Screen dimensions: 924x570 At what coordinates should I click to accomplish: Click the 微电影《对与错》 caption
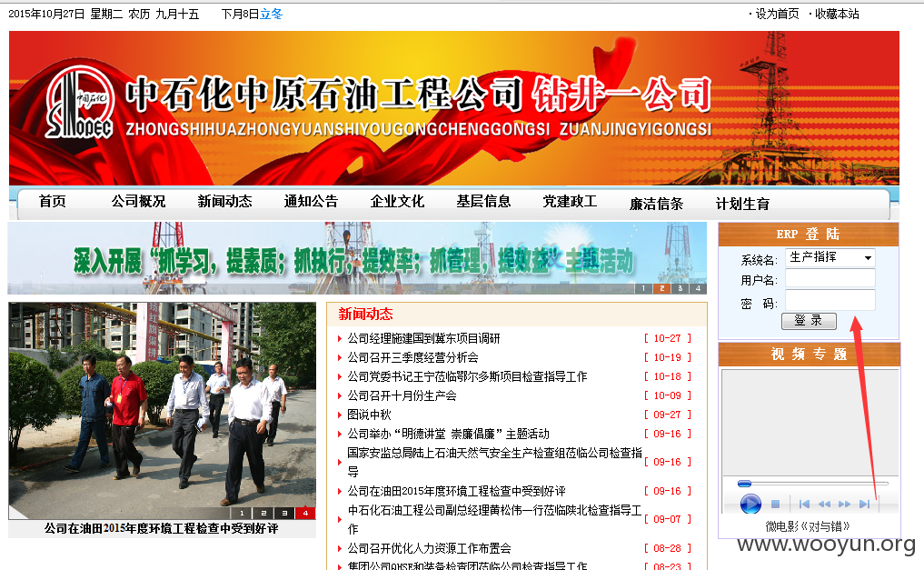point(808,526)
